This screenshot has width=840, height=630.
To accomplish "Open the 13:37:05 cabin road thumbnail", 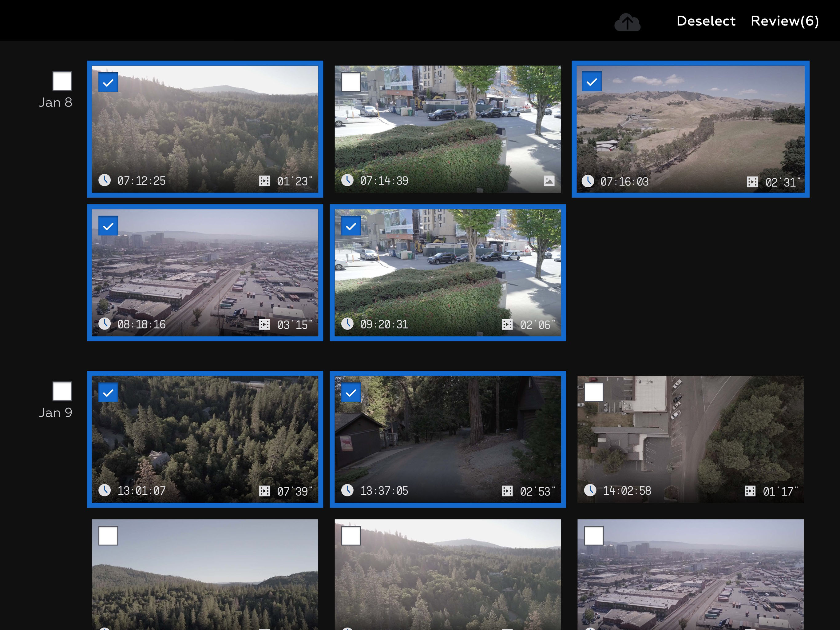I will point(448,439).
